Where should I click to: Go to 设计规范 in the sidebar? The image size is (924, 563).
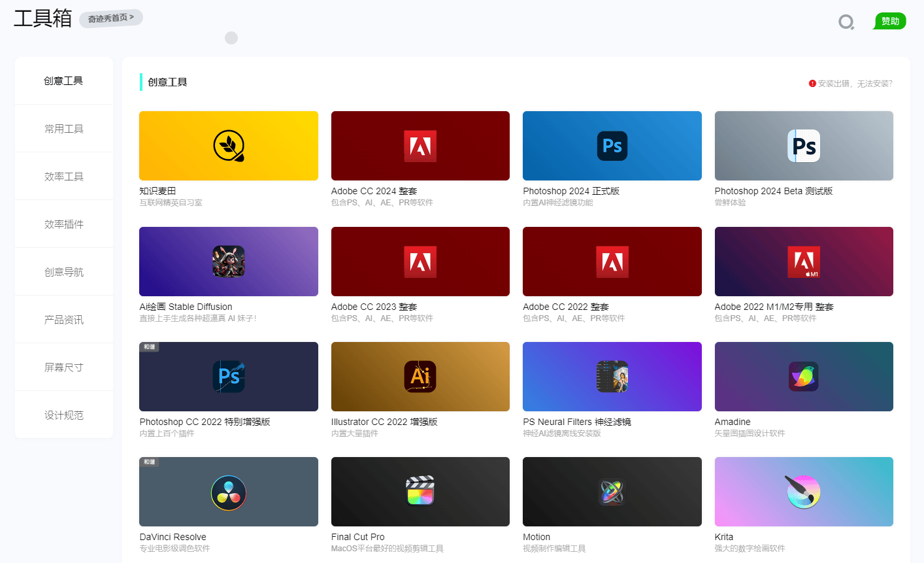[64, 415]
